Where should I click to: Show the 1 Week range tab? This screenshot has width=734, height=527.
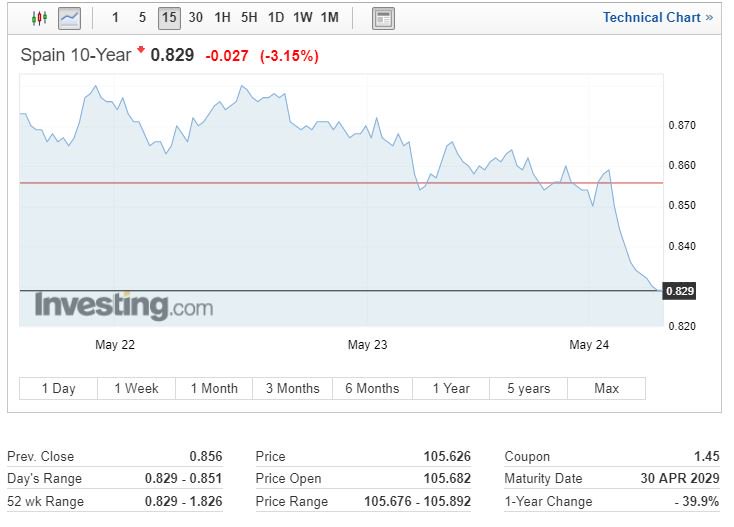tap(136, 388)
